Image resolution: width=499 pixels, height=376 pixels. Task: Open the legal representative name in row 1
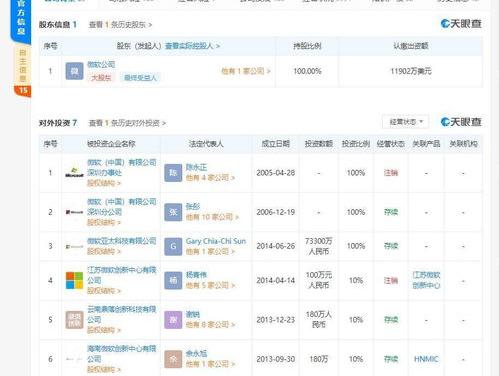pos(196,167)
